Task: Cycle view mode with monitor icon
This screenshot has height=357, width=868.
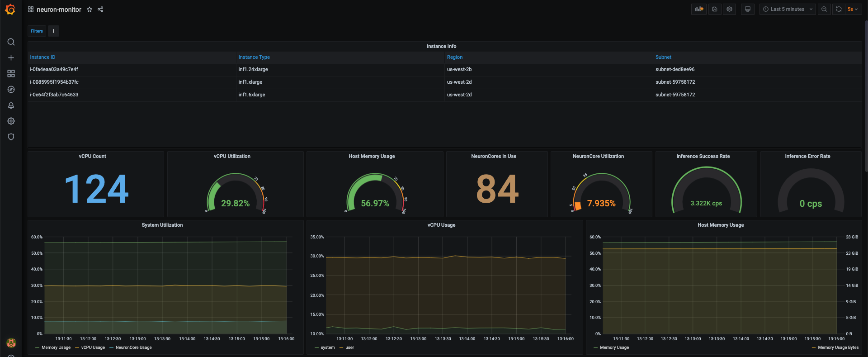Action: (748, 9)
